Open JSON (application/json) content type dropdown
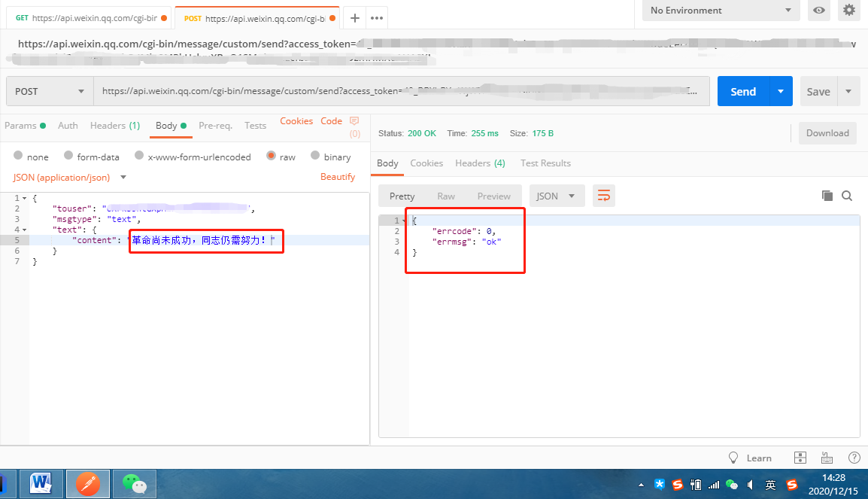868x499 pixels. (x=70, y=177)
